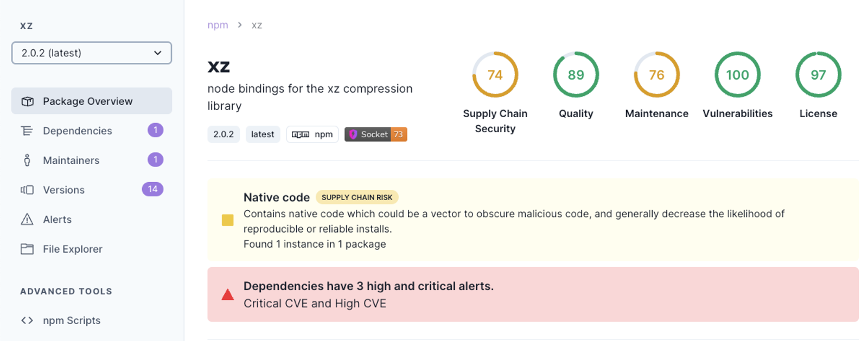Click the File Explorer folder icon

point(27,249)
